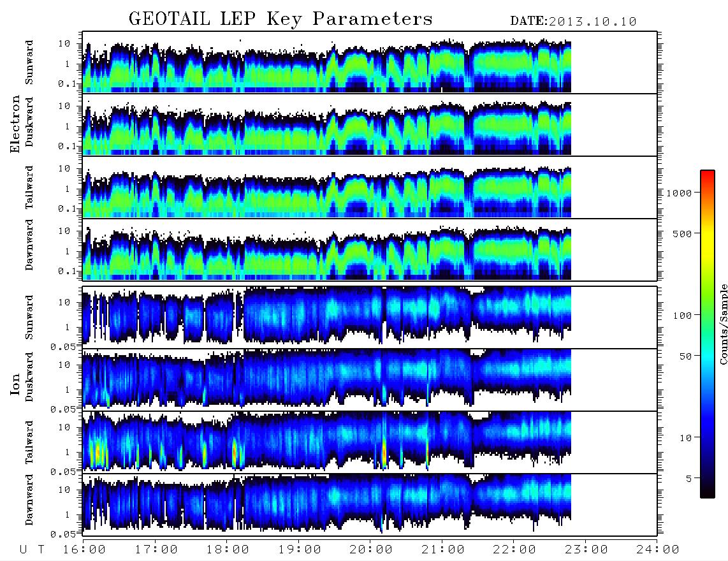Click the "GEOTAIL LEP Key Parameters" title
The image size is (728, 561).
coord(280,20)
